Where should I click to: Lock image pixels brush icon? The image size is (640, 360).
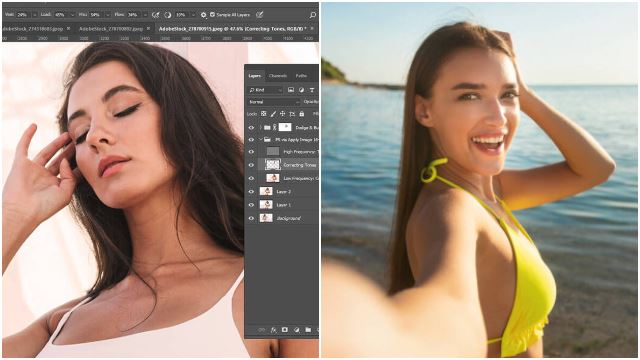pyautogui.click(x=273, y=114)
